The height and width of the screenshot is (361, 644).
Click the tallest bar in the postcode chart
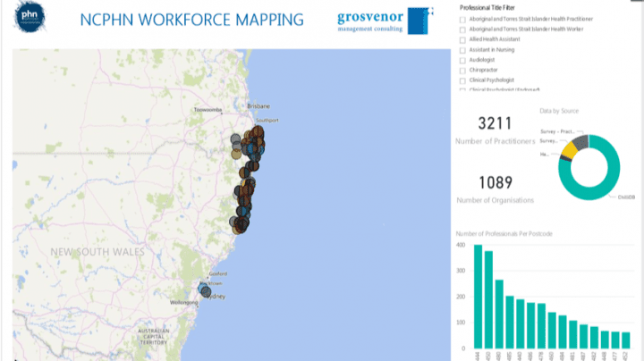pos(478,296)
